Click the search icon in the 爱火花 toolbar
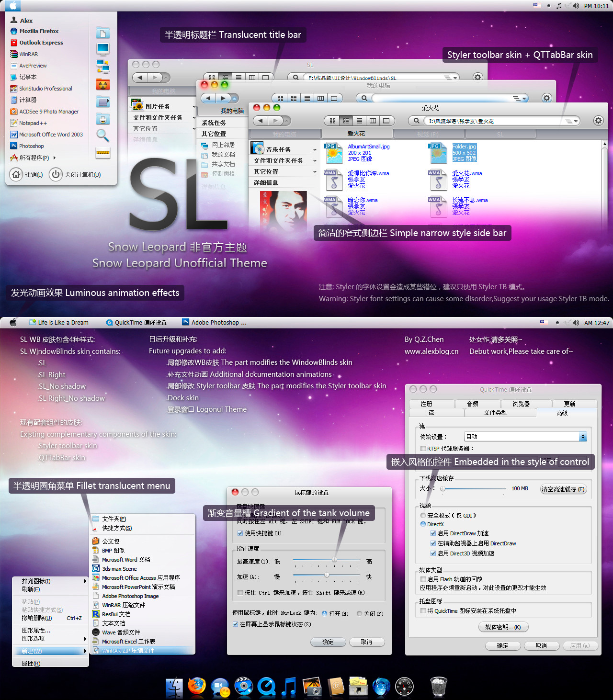The width and height of the screenshot is (613, 700). (x=416, y=121)
